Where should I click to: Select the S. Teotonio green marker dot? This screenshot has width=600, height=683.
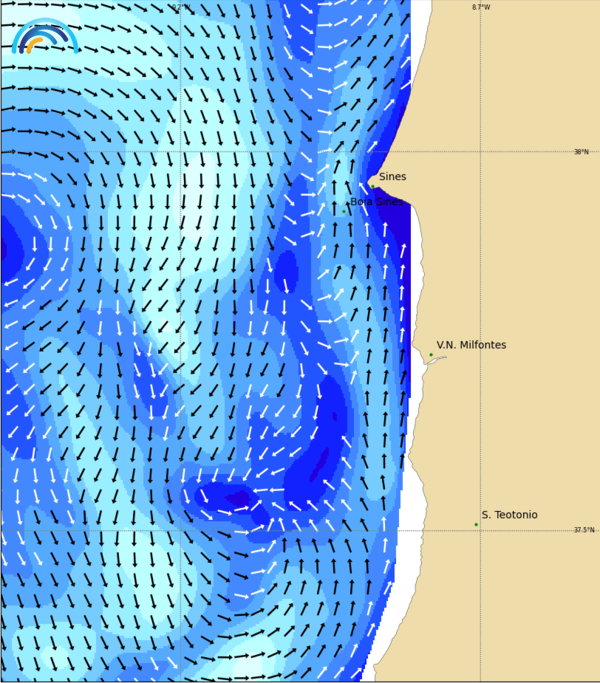(476, 524)
